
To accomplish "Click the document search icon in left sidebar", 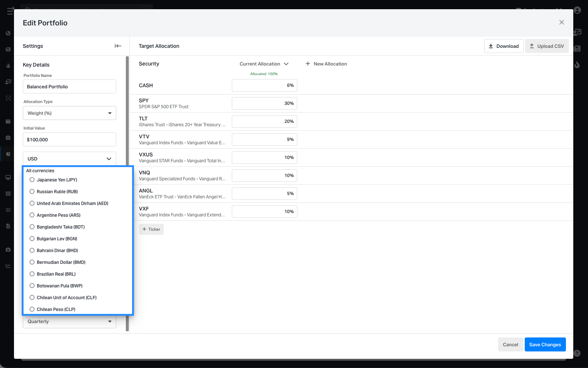I will coord(8,226).
